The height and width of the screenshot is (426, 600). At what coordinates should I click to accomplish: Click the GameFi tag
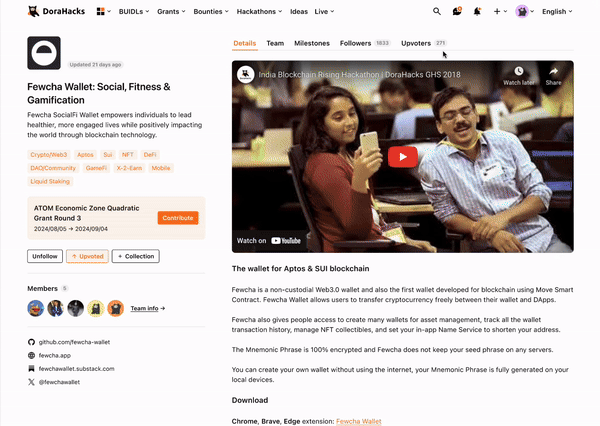point(96,168)
